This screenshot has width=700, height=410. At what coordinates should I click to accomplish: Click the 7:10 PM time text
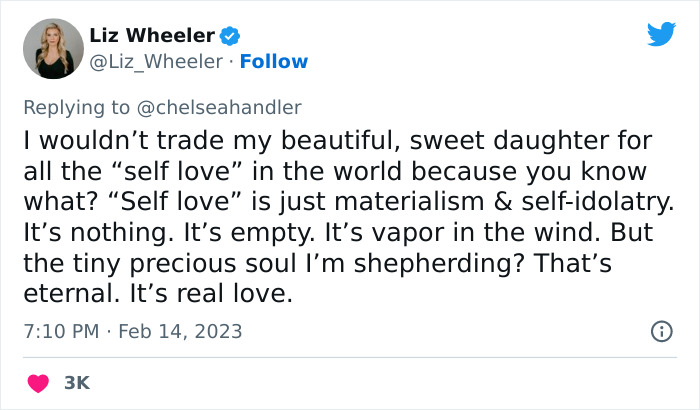[x=60, y=331]
